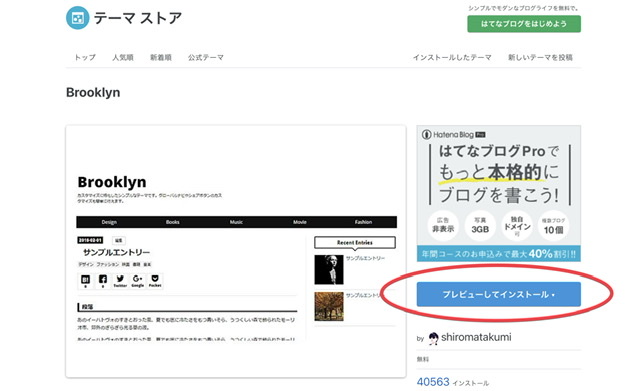Switch to the 人気順 tab

pos(123,58)
